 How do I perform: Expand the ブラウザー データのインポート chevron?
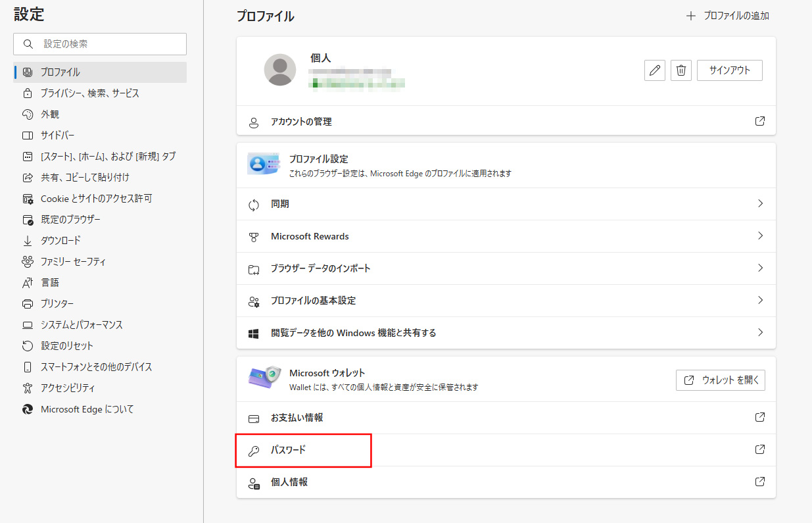tap(760, 268)
